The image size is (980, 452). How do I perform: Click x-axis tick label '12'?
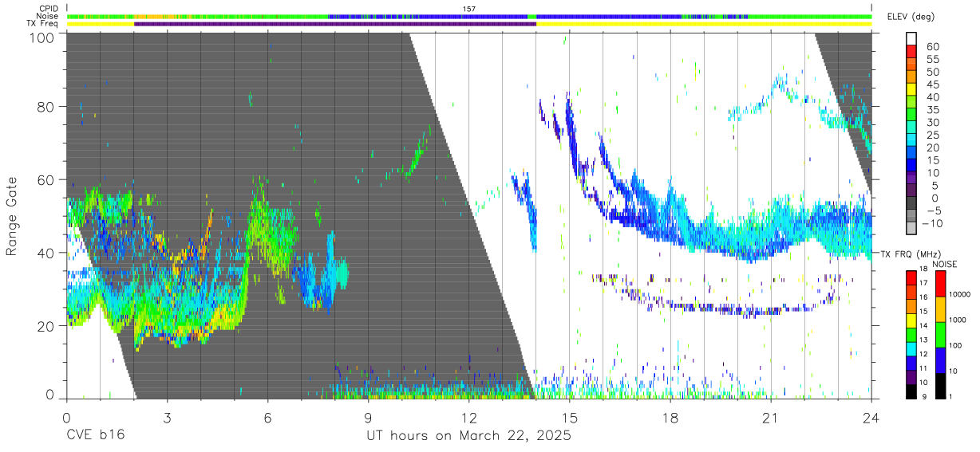pos(468,418)
